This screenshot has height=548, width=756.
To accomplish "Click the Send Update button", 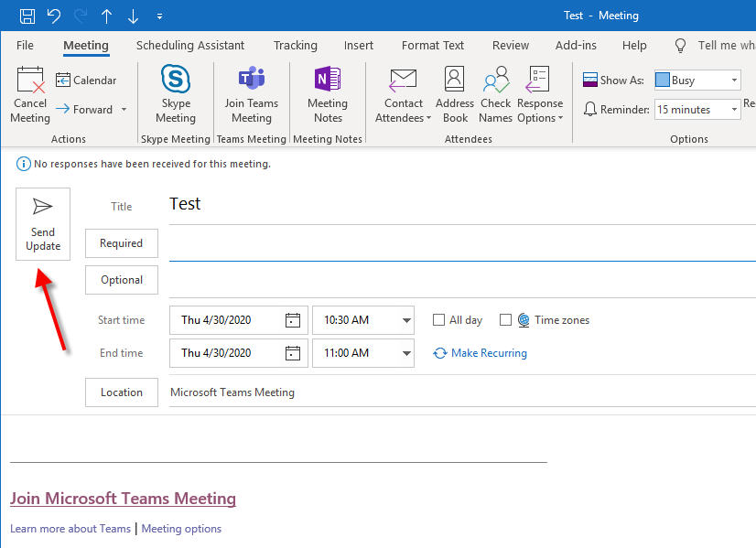I will (42, 223).
